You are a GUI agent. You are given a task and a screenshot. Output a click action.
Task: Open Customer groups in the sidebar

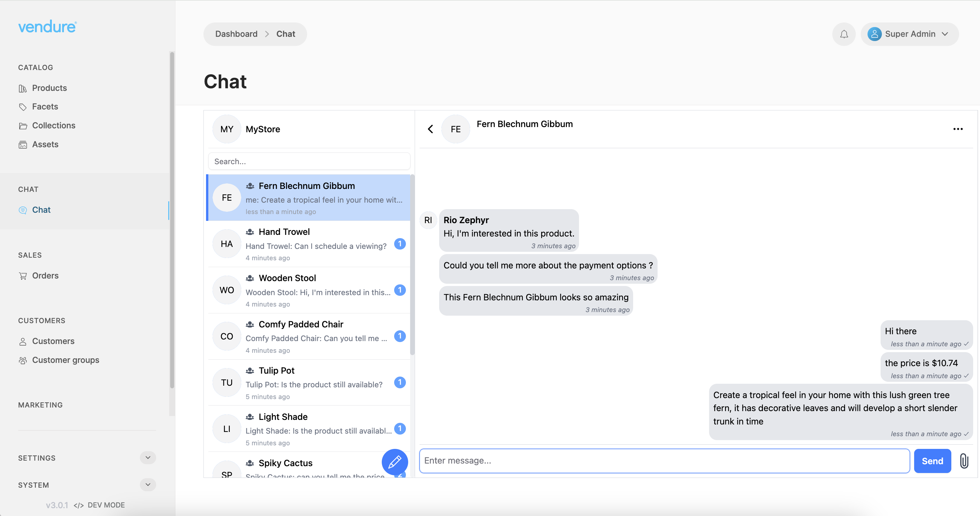pos(66,360)
